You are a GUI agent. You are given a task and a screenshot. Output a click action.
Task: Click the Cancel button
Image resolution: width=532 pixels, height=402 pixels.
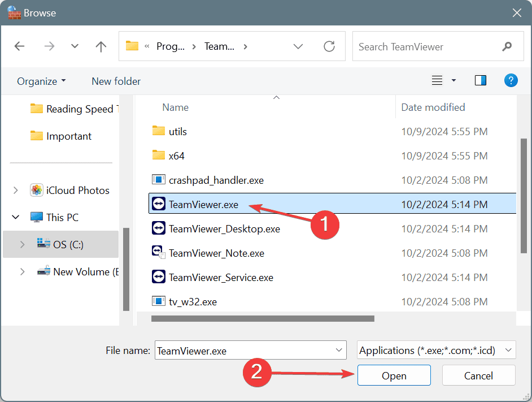tap(478, 375)
